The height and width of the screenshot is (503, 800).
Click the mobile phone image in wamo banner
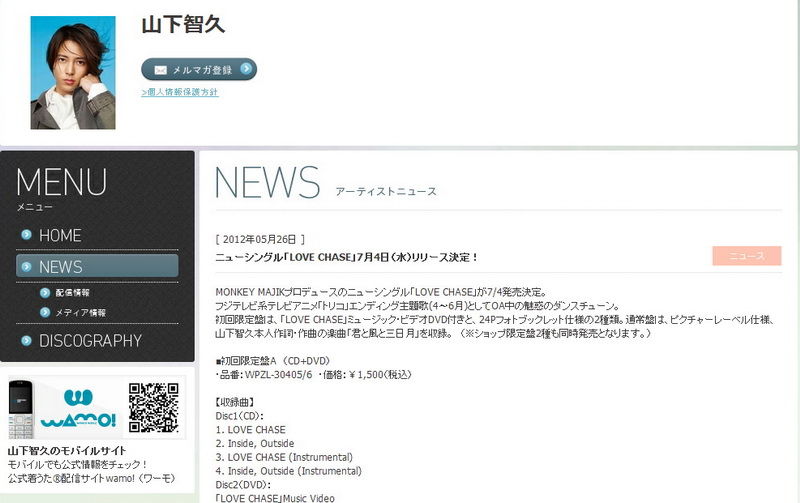20,409
